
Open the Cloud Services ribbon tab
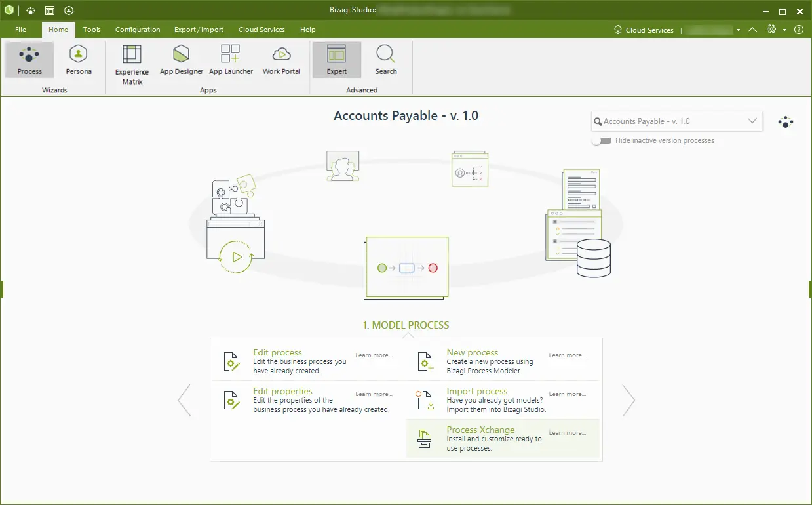tap(261, 30)
